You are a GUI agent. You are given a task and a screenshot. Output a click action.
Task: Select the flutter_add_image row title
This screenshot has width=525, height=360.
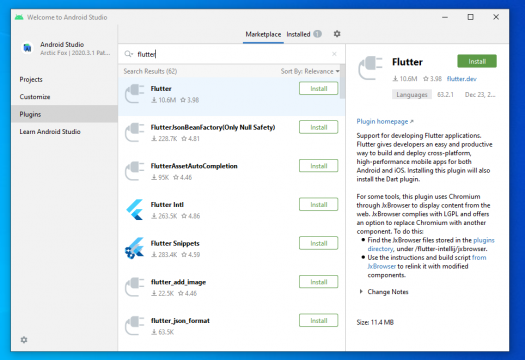point(178,282)
